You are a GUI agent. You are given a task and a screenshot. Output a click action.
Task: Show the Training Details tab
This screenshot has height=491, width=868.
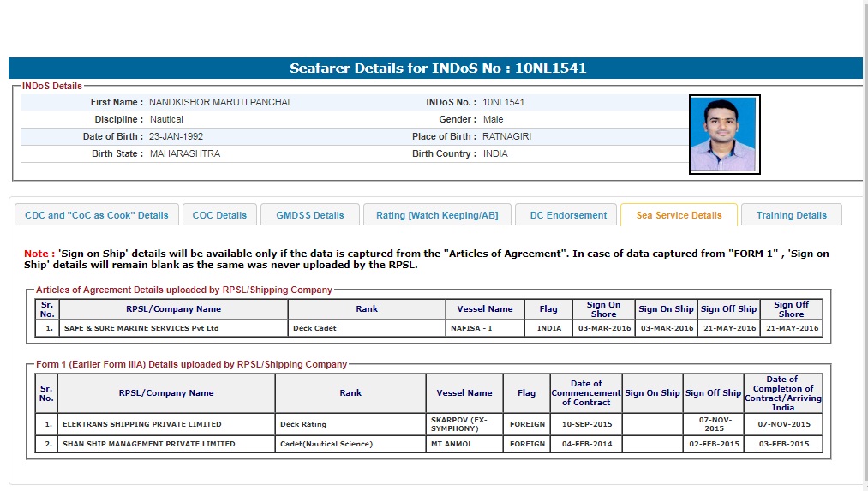(x=791, y=215)
